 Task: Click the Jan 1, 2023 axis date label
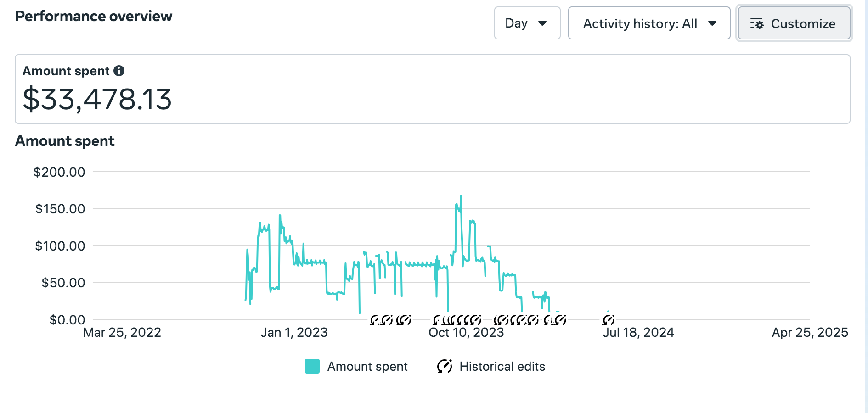point(294,332)
